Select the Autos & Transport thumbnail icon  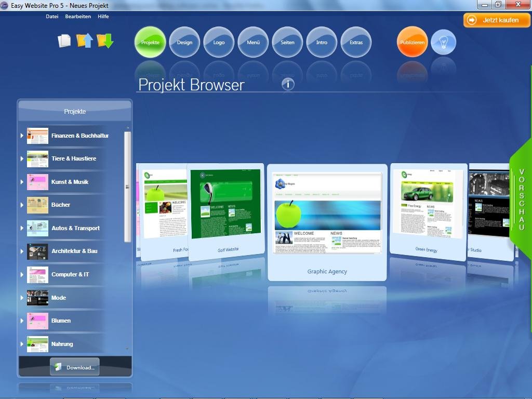[37, 229]
